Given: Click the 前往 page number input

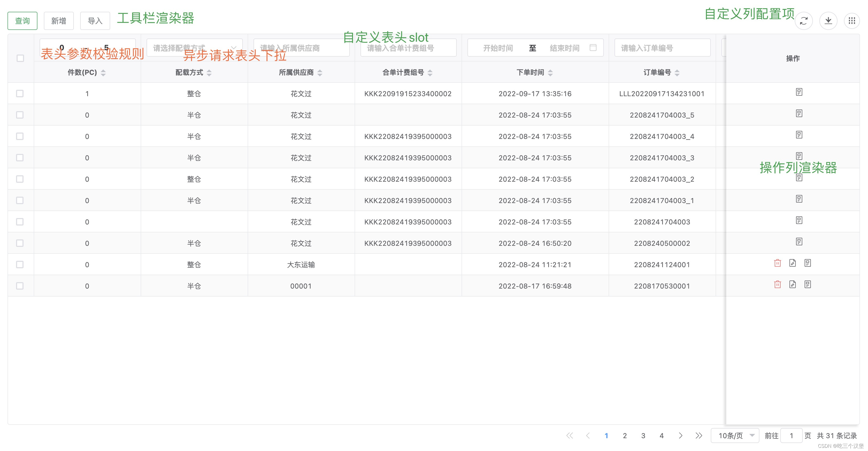Looking at the screenshot, I should tap(791, 436).
